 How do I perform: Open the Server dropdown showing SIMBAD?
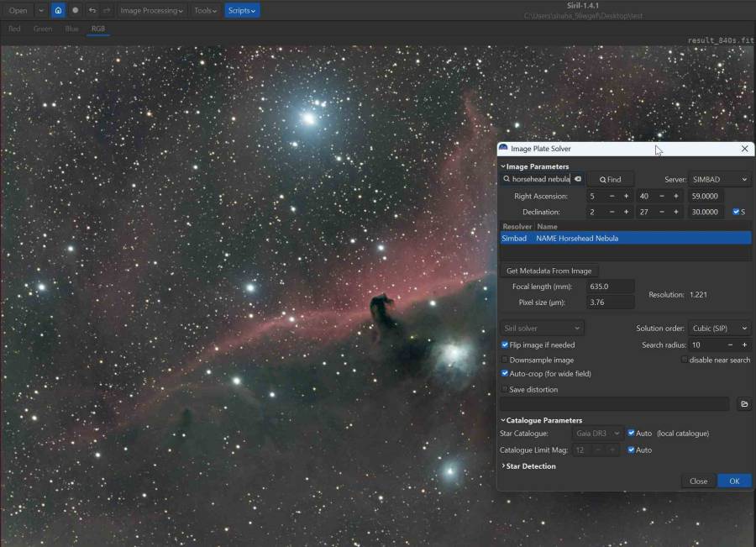click(721, 179)
